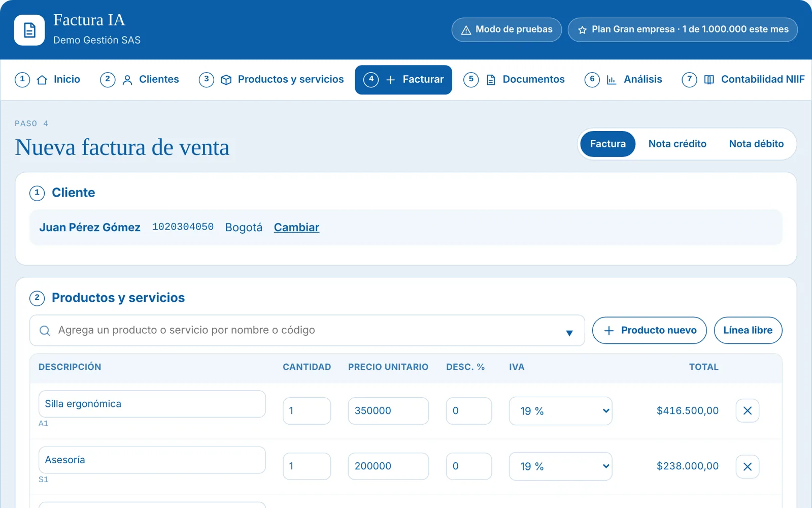Screen dimensions: 812x508
Task: Click the discount field for Silla ergonómica
Action: (x=468, y=410)
